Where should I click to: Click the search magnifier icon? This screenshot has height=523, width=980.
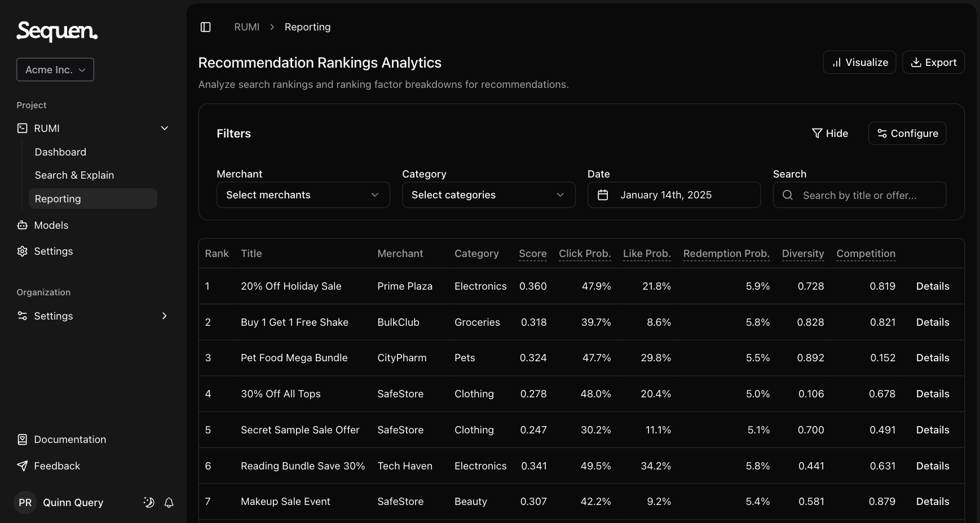pyautogui.click(x=788, y=195)
